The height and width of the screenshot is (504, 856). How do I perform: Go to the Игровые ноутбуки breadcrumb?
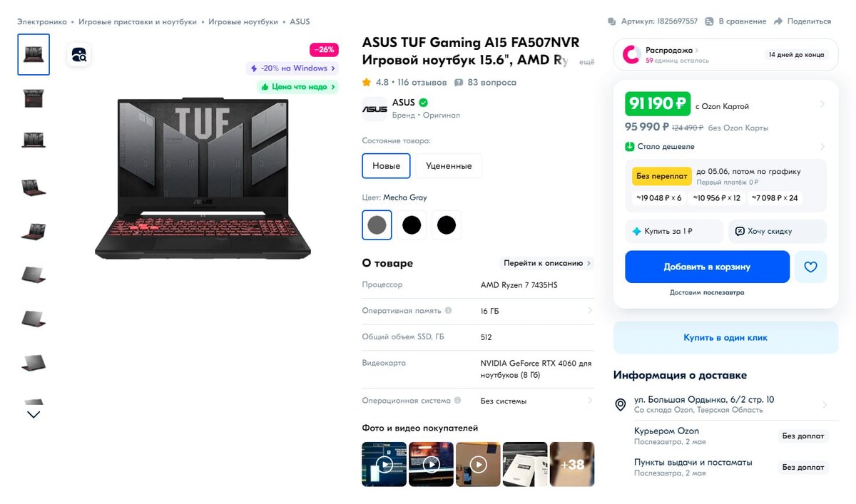pyautogui.click(x=243, y=21)
